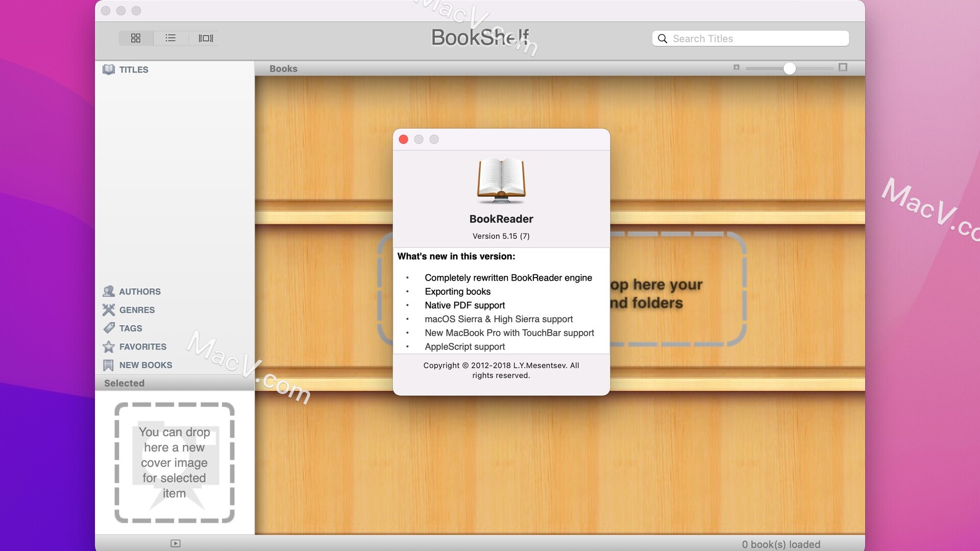Close the BookReader about dialog
The height and width of the screenshot is (551, 980).
(x=403, y=139)
